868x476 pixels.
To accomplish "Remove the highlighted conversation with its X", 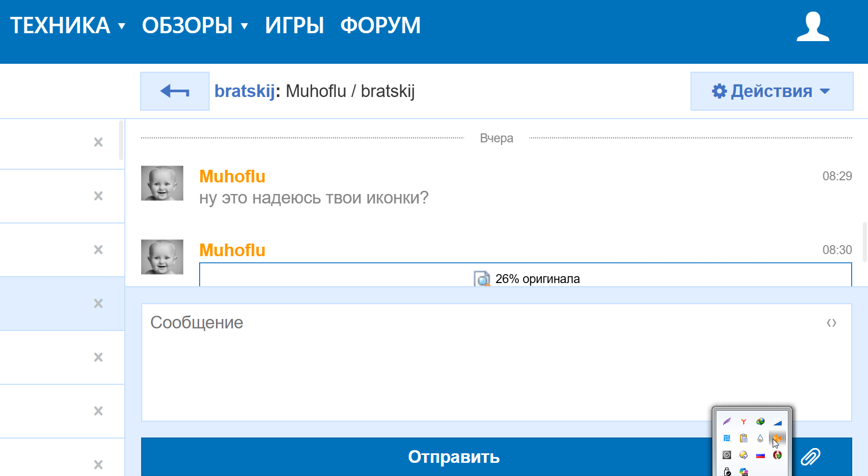I will pos(98,304).
